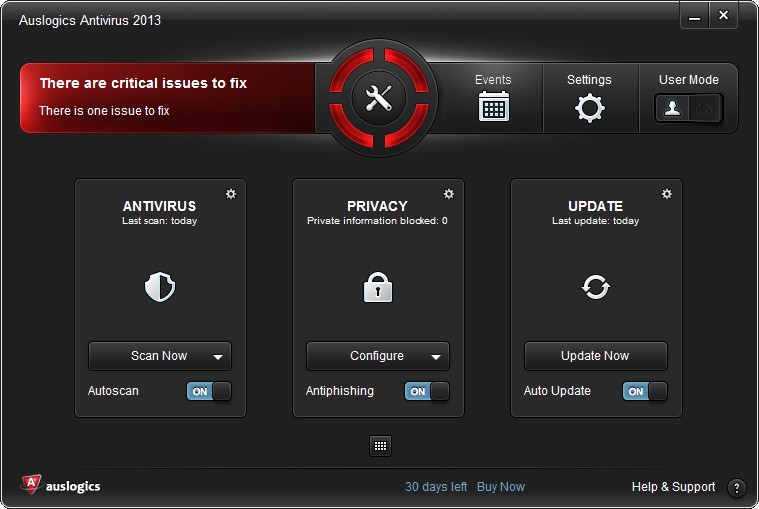Click the PRIVACY panel title
This screenshot has width=759, height=509.
377,206
